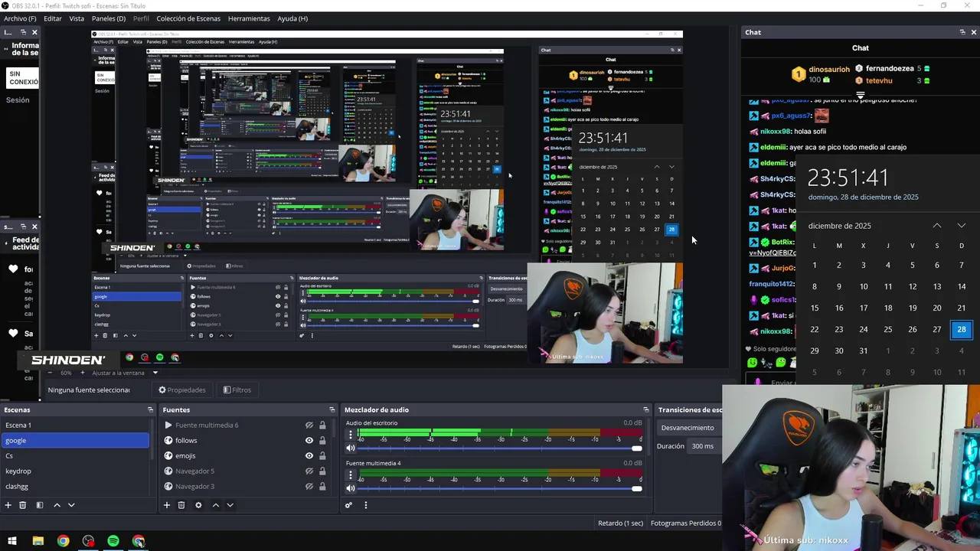The image size is (980, 551).
Task: Select the clashgg scene
Action: point(75,487)
